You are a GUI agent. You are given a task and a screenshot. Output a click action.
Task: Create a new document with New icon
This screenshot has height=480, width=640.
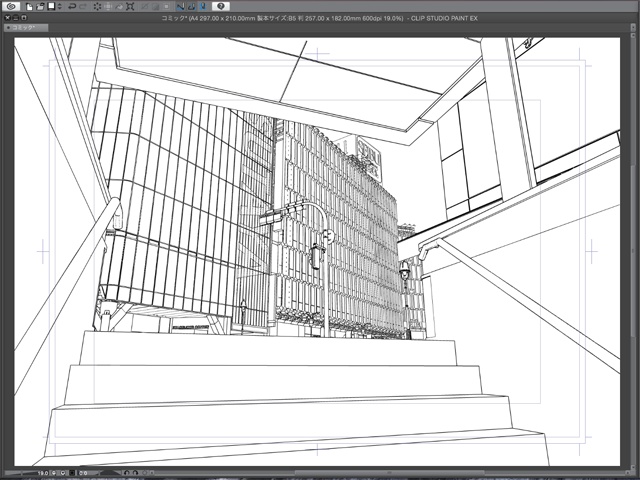pyautogui.click(x=29, y=6)
